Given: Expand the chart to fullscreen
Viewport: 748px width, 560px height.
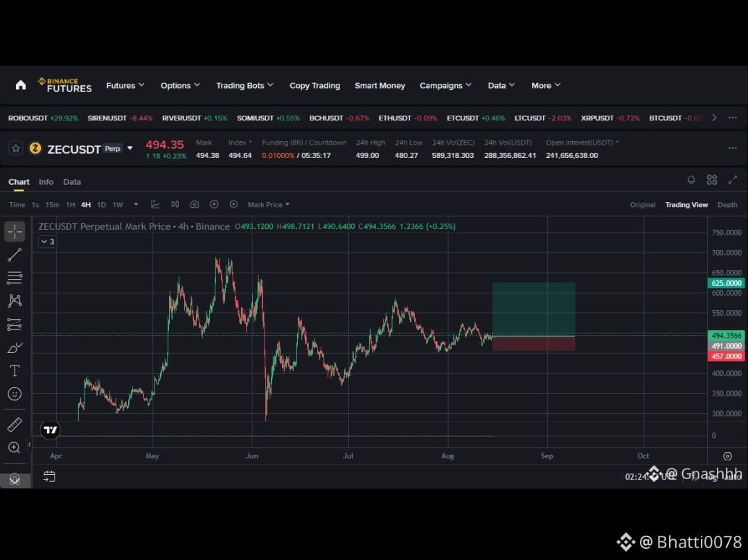Looking at the screenshot, I should [x=733, y=180].
